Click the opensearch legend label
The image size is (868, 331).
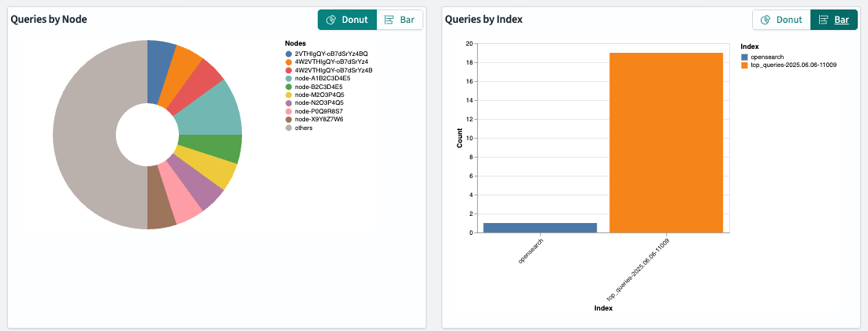coord(767,57)
